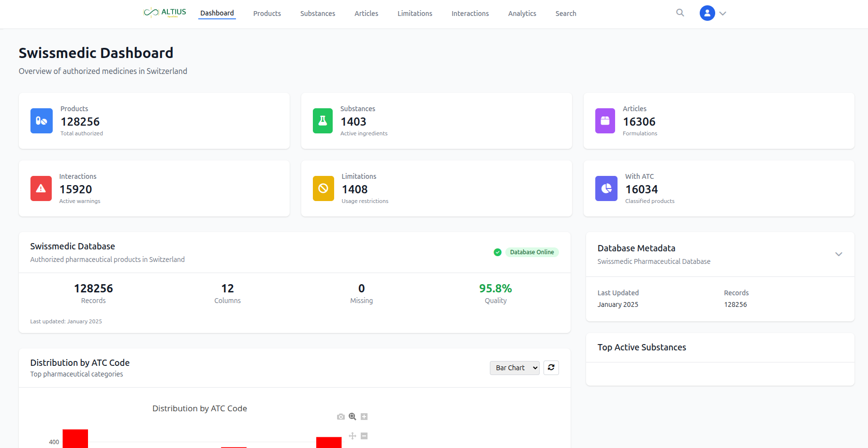868x448 pixels.
Task: Go to the Substances tab
Action: click(317, 14)
